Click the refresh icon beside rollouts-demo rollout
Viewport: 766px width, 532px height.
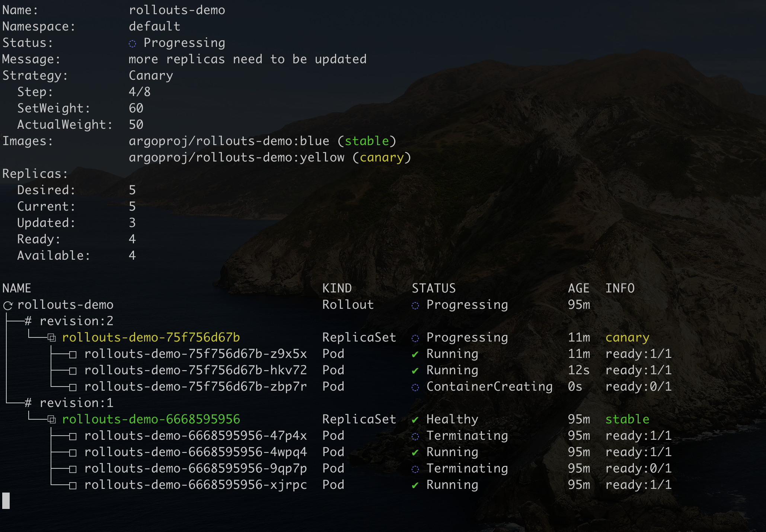pyautogui.click(x=8, y=306)
